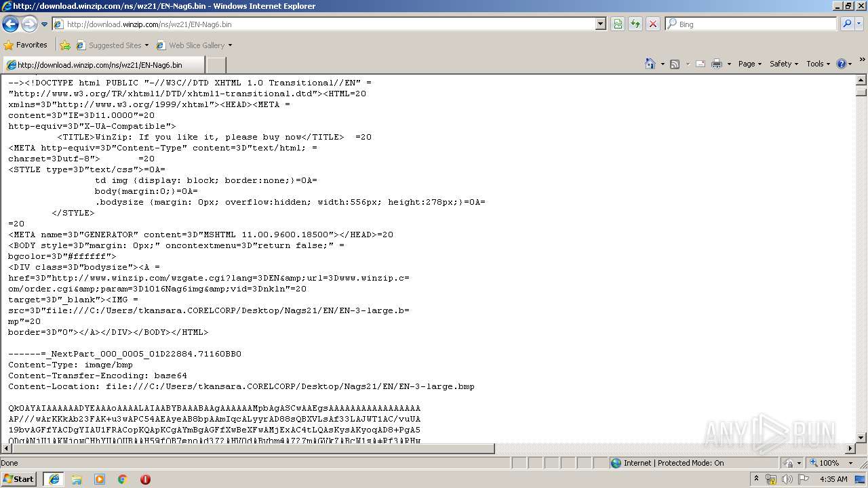Click the Done status bar text
The image size is (868, 488).
tap(9, 463)
